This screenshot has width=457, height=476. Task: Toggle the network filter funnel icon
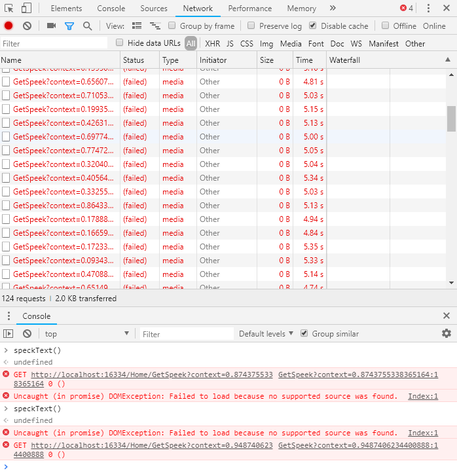69,26
